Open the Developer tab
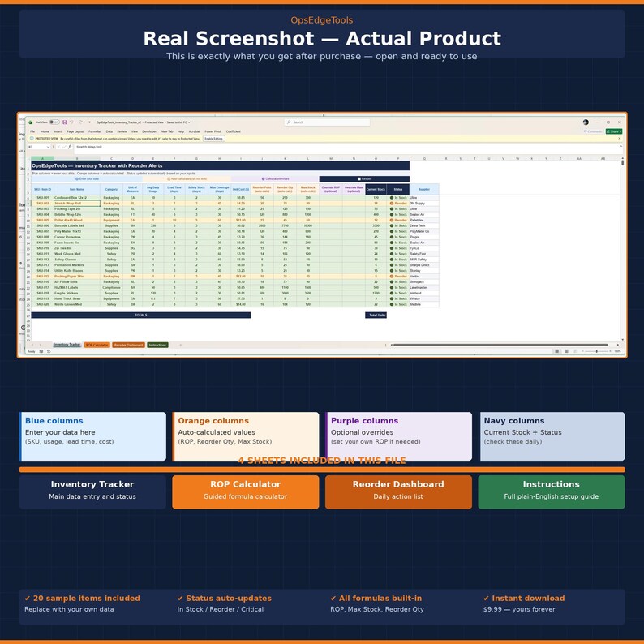This screenshot has width=644, height=644. click(x=149, y=131)
